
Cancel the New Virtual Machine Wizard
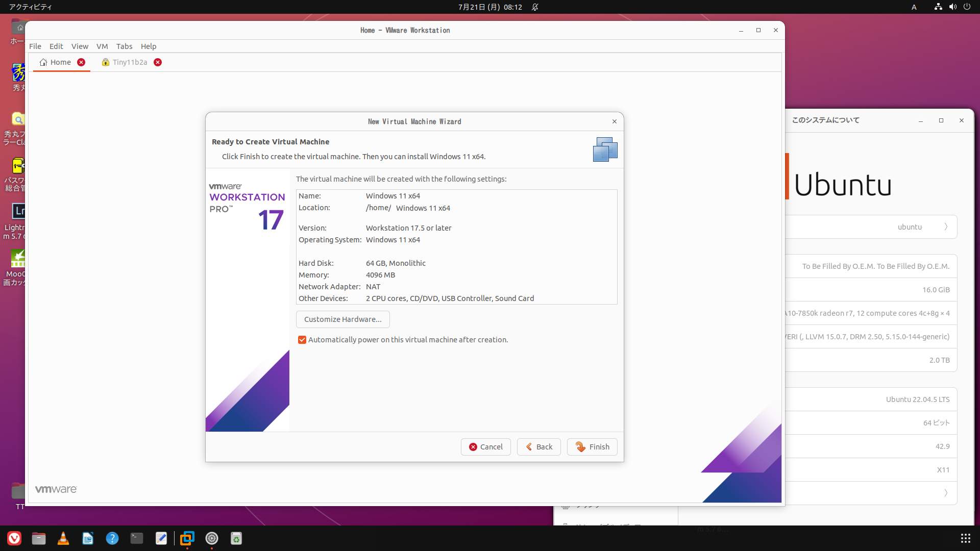pos(485,447)
